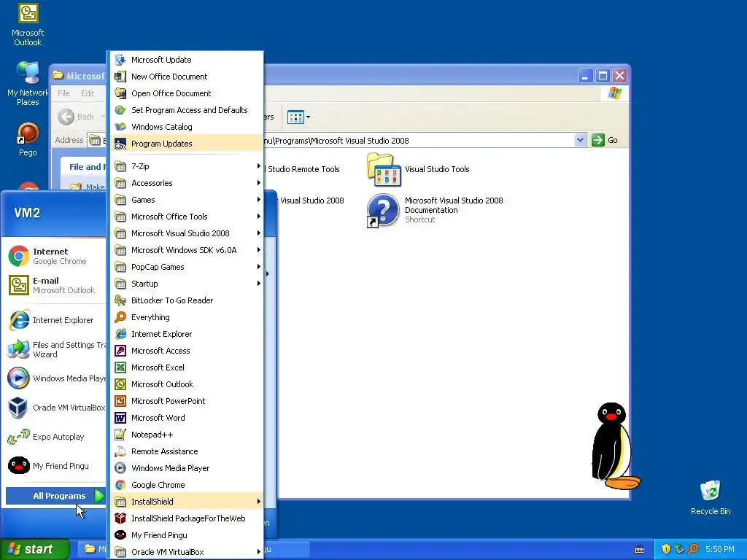Launch BitLocker To Go Reader

coord(187,300)
